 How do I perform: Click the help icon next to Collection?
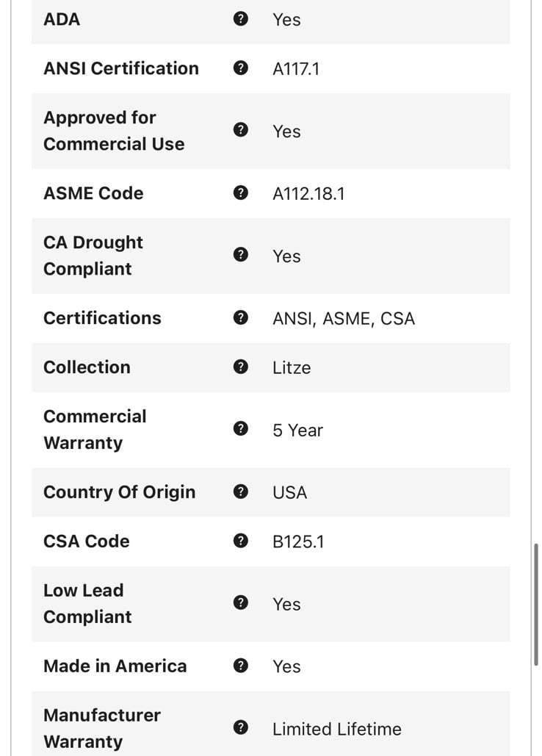click(240, 367)
